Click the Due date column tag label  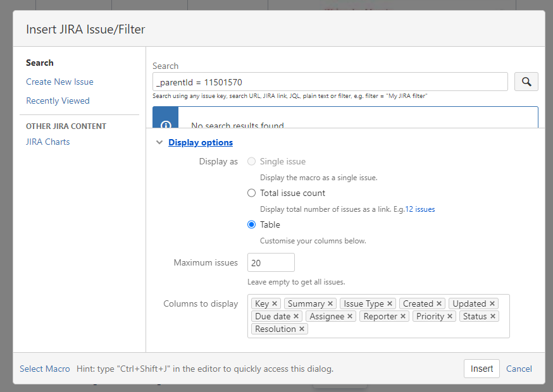273,316
